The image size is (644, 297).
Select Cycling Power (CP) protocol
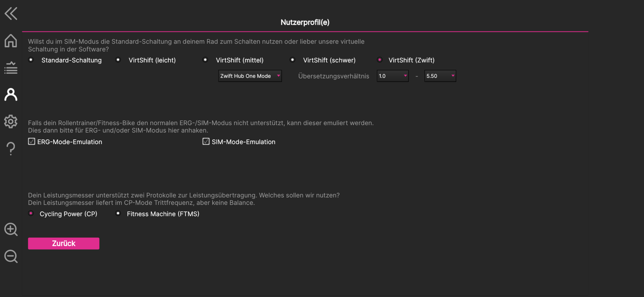pyautogui.click(x=31, y=213)
